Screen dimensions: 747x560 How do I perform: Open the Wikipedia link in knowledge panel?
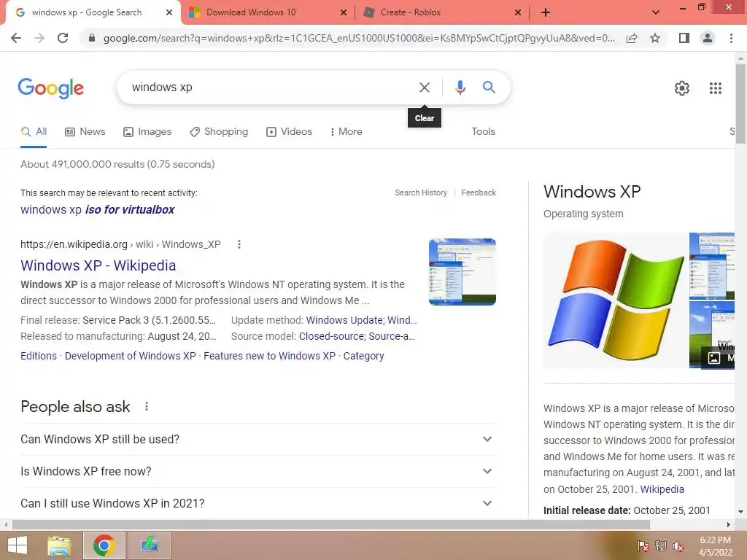tap(662, 489)
